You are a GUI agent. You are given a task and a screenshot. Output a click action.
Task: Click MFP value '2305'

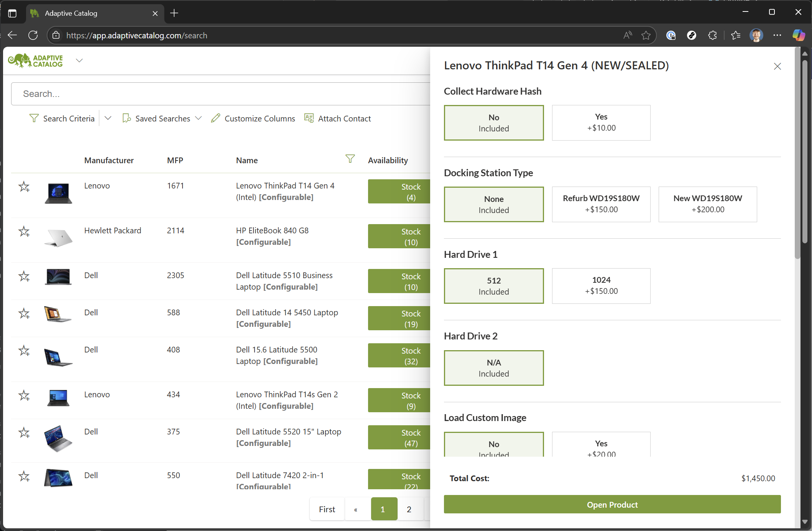176,275
